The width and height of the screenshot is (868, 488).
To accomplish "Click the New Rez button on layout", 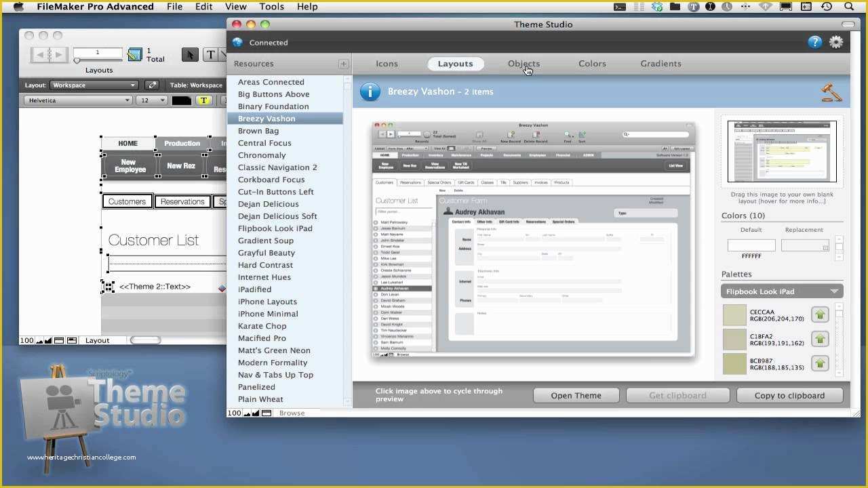I will coord(180,166).
